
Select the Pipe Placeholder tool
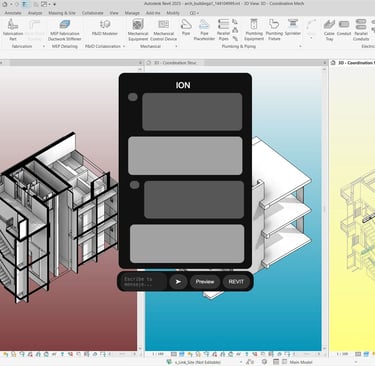(x=204, y=30)
